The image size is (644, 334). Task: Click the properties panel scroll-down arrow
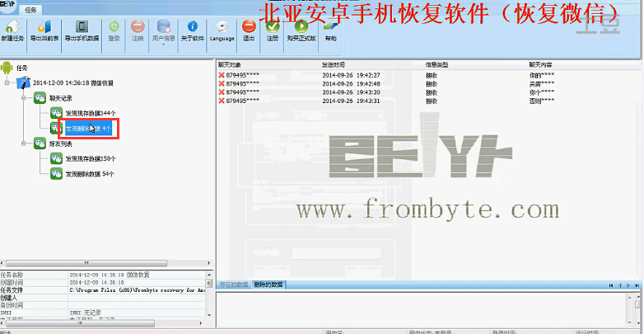coord(209,315)
